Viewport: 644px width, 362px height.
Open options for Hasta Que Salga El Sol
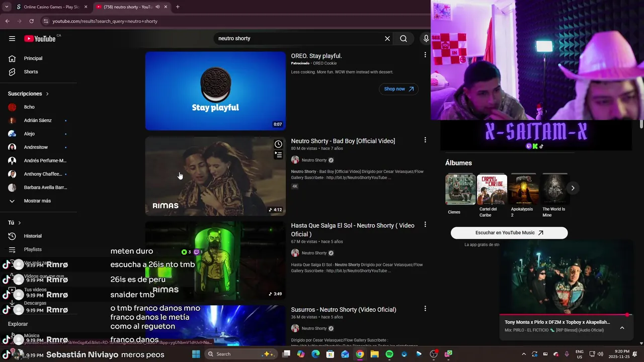pyautogui.click(x=425, y=224)
